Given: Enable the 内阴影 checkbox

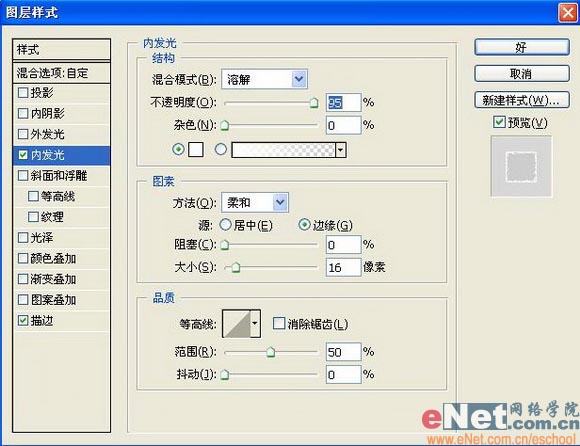Looking at the screenshot, I should click(x=23, y=113).
